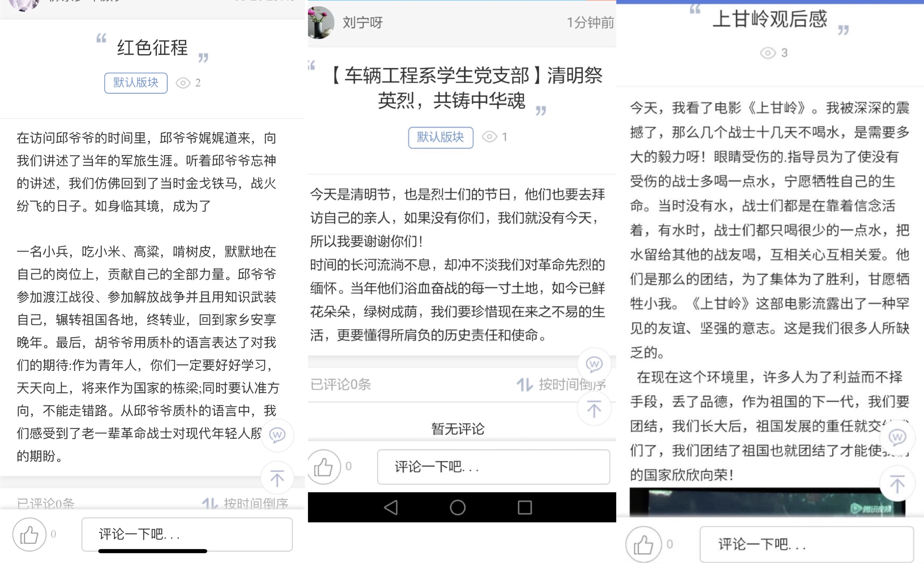Click comment field under 红色征程 post
Image resolution: width=924 pixels, height=563 pixels.
[x=187, y=534]
